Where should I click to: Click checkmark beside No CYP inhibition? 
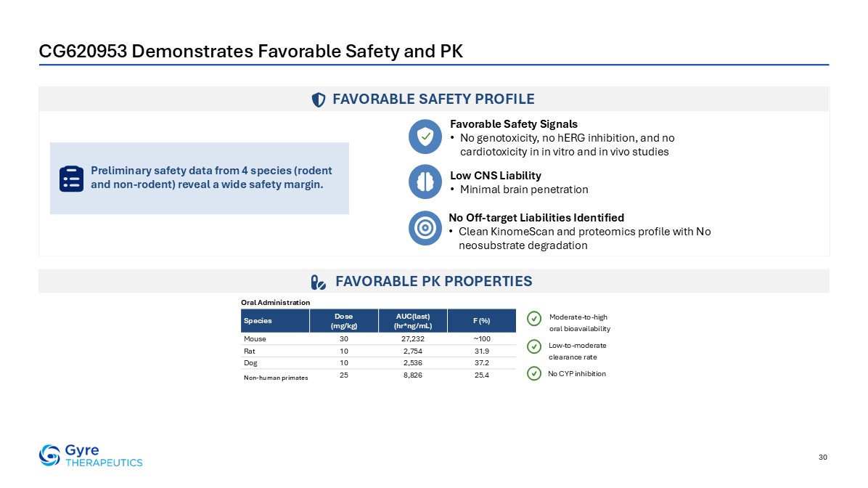[x=533, y=373]
